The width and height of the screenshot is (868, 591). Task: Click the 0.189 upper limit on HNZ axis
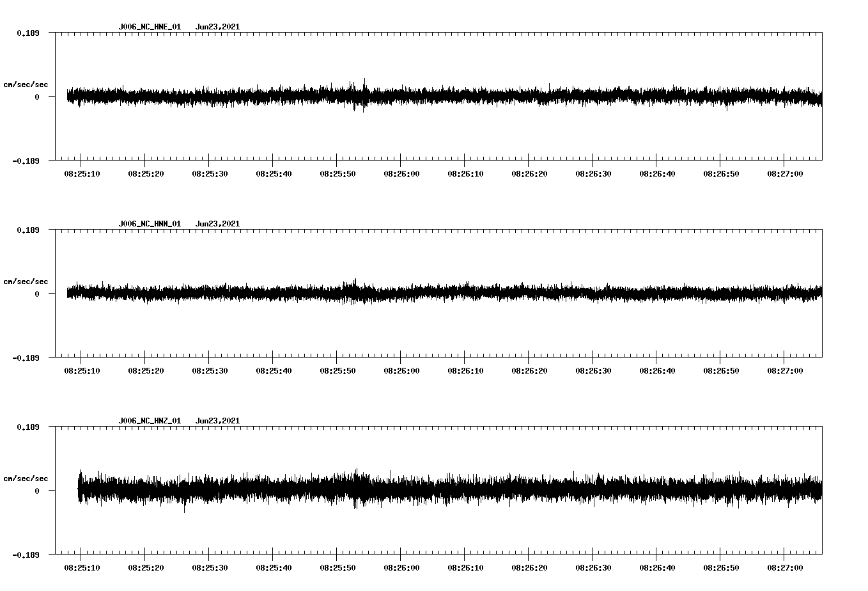27,427
